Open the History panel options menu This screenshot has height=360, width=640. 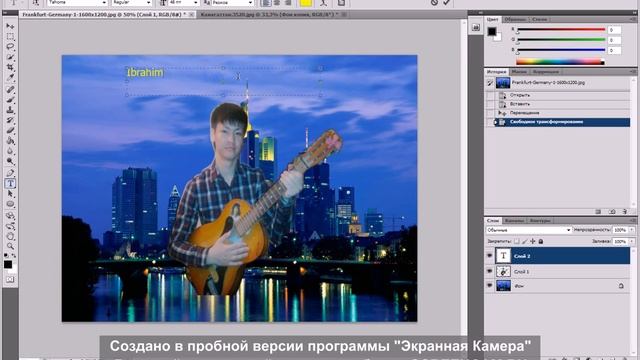tap(633, 71)
